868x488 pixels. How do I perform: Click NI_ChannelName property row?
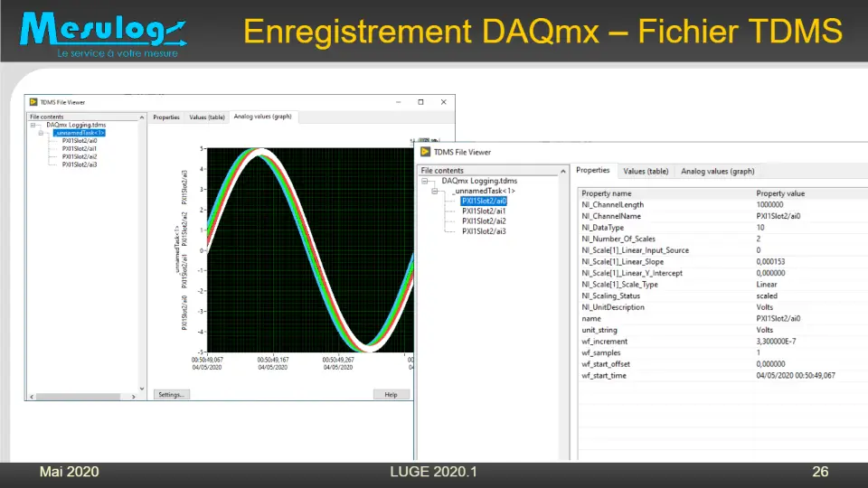[723, 216]
